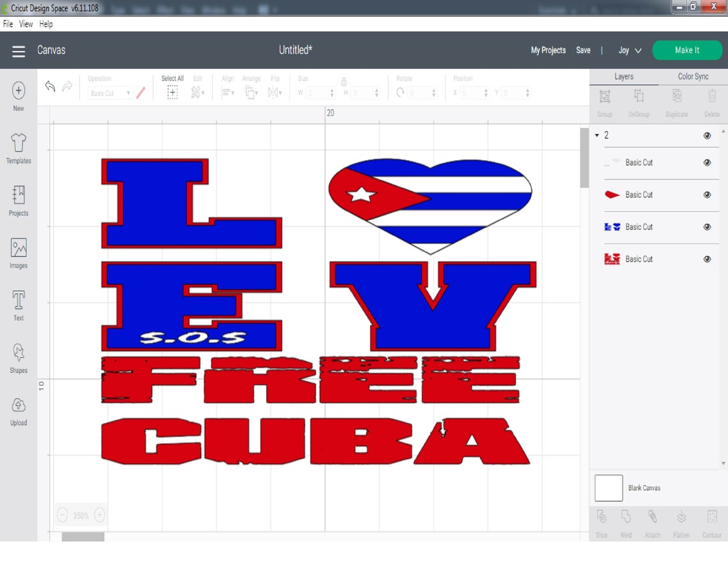Hide the topmost Basic Cut layer

707,162
